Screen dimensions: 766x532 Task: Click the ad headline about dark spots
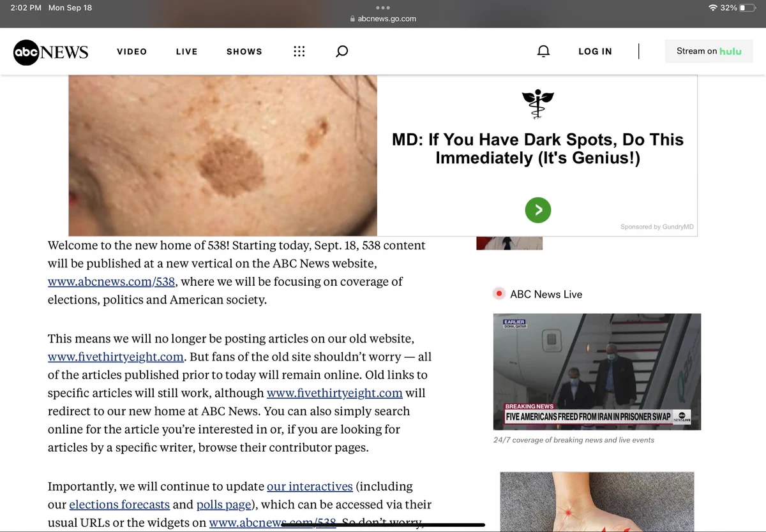tap(537, 149)
